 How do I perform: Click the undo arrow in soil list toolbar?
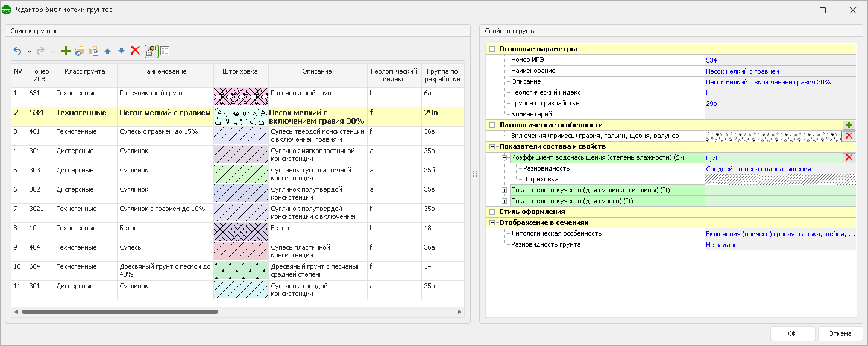(17, 51)
